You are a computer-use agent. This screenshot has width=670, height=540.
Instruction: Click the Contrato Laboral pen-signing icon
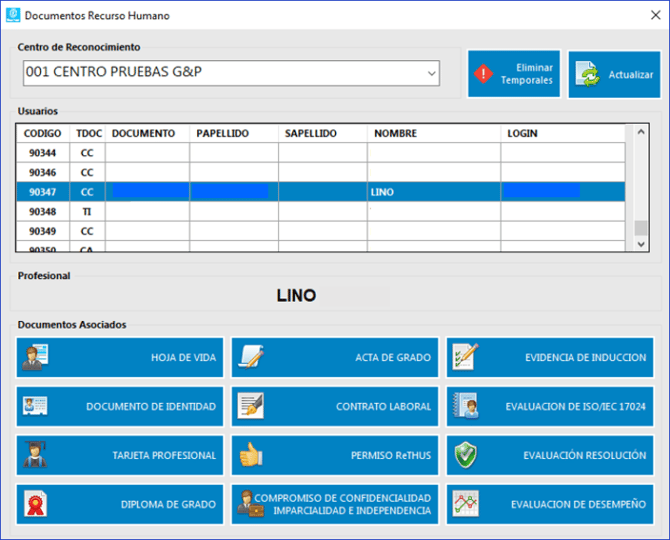coord(251,406)
